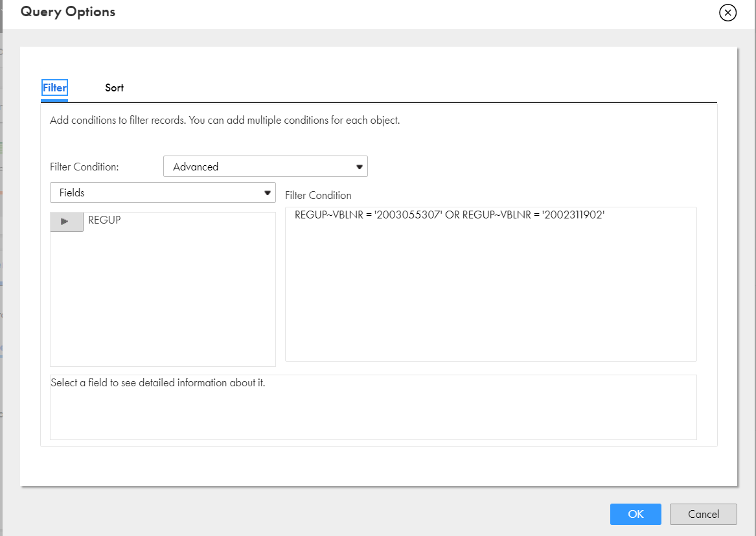The width and height of the screenshot is (756, 536).
Task: Click the '2003055307' value in condition
Action: click(408, 215)
